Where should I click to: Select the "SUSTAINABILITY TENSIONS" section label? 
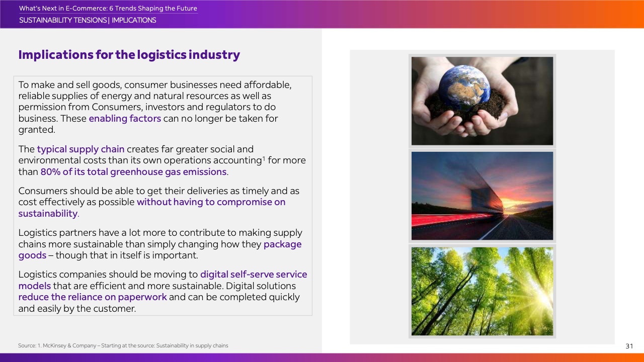(63, 21)
